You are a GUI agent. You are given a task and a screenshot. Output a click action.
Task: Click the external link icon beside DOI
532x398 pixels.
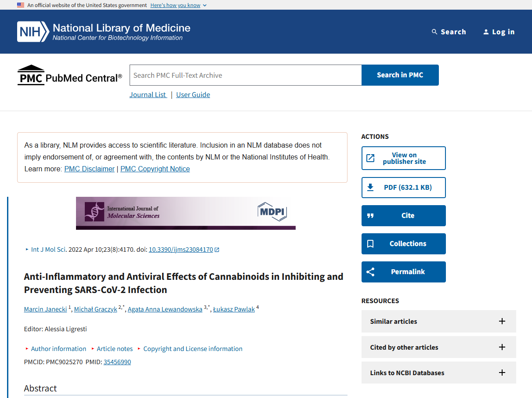coord(217,250)
